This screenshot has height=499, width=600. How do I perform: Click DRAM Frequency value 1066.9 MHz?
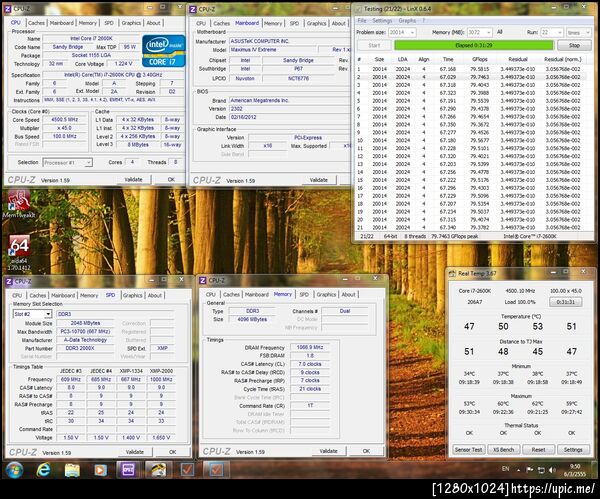[310, 347]
